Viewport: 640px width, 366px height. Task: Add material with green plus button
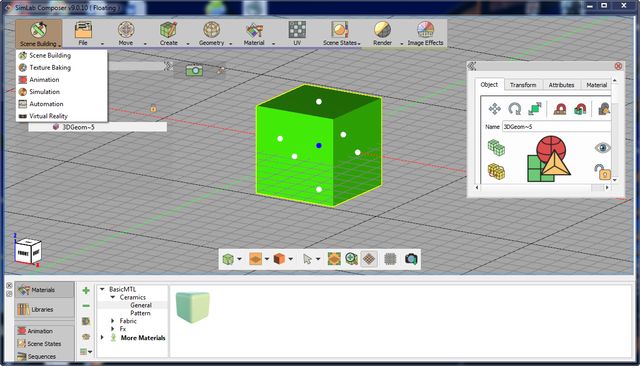[x=86, y=291]
